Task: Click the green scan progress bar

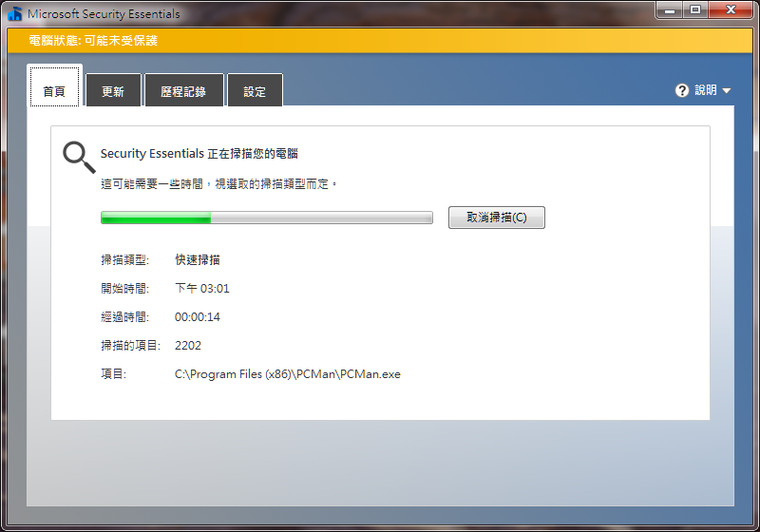Action: coord(266,218)
